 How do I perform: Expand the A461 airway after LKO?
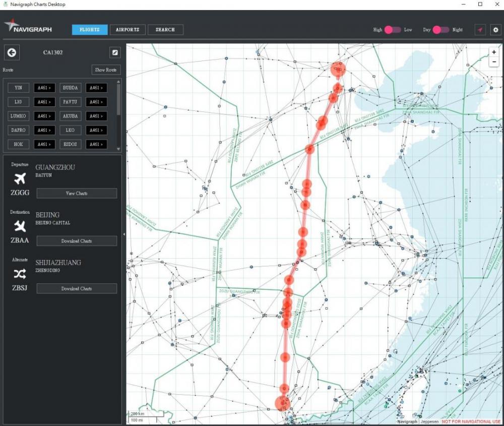96,130
